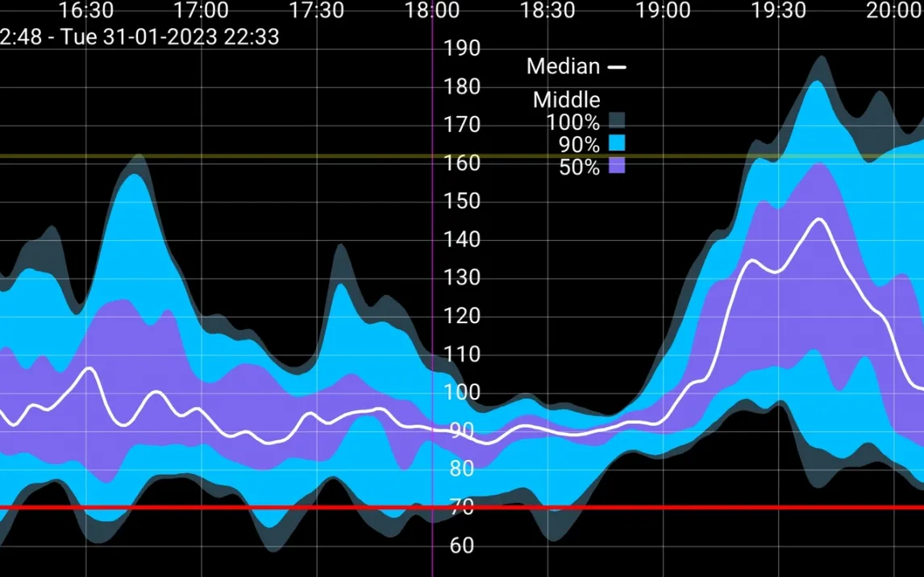
Task: Select the Median legend label
Action: click(x=563, y=67)
